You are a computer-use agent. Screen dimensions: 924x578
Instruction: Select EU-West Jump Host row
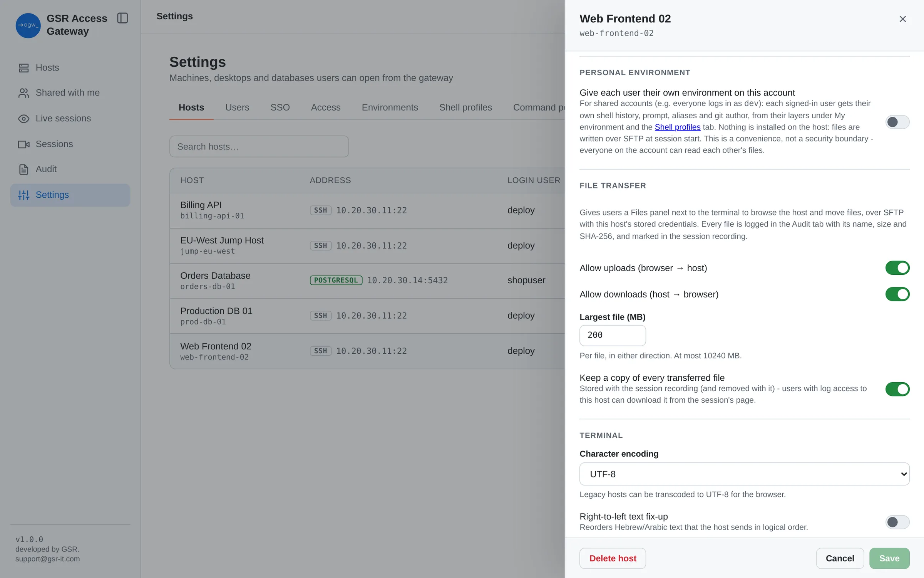pos(367,246)
